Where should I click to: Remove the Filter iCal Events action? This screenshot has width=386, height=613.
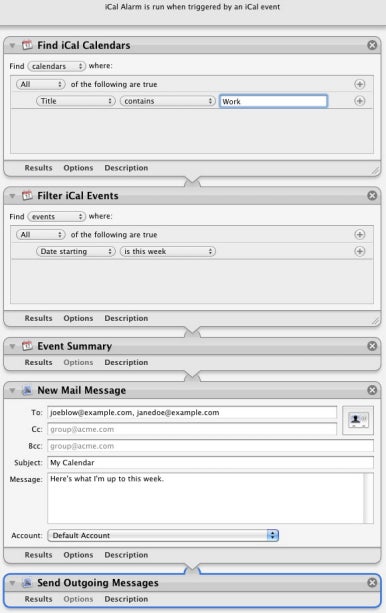(x=372, y=195)
